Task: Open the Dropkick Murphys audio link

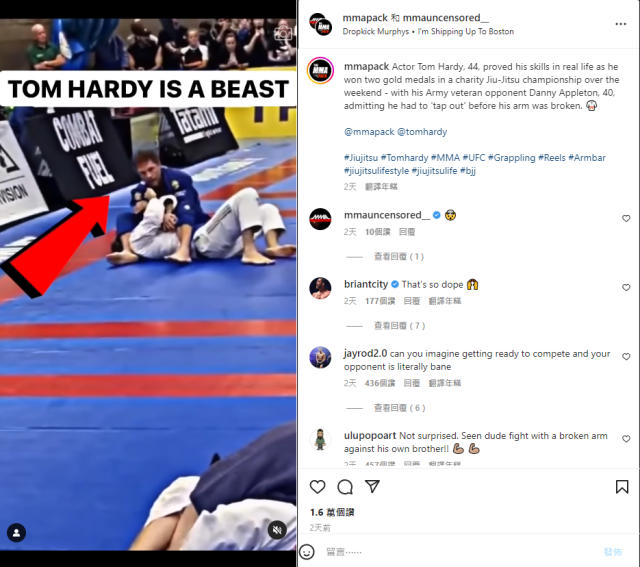Action: pyautogui.click(x=376, y=31)
